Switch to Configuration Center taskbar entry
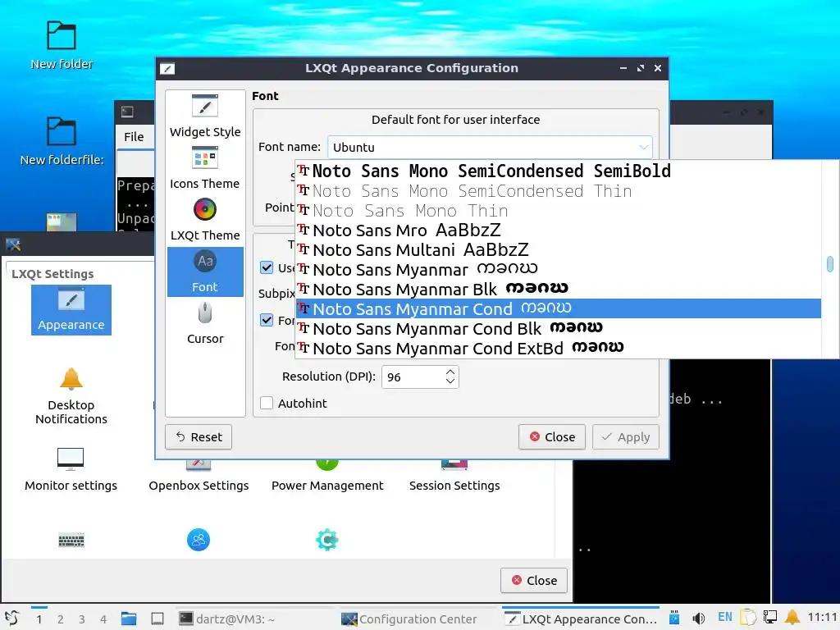840x630 pixels. (419, 619)
